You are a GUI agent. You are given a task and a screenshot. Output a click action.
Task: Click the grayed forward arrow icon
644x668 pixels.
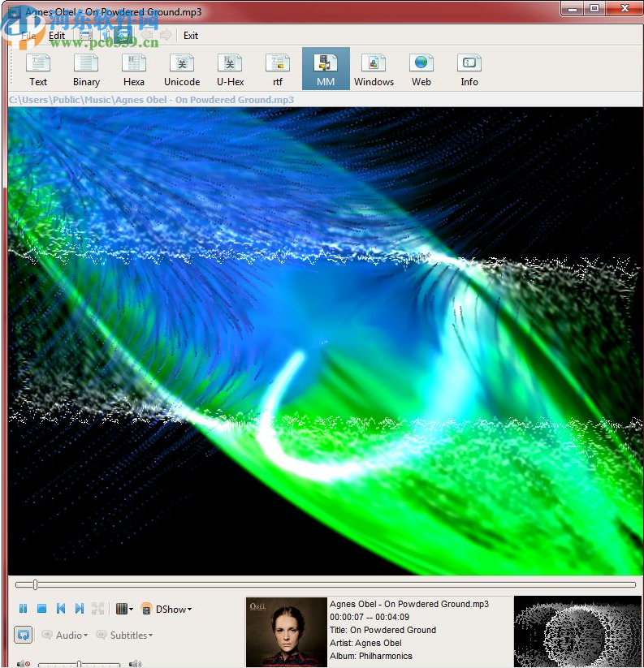(166, 36)
